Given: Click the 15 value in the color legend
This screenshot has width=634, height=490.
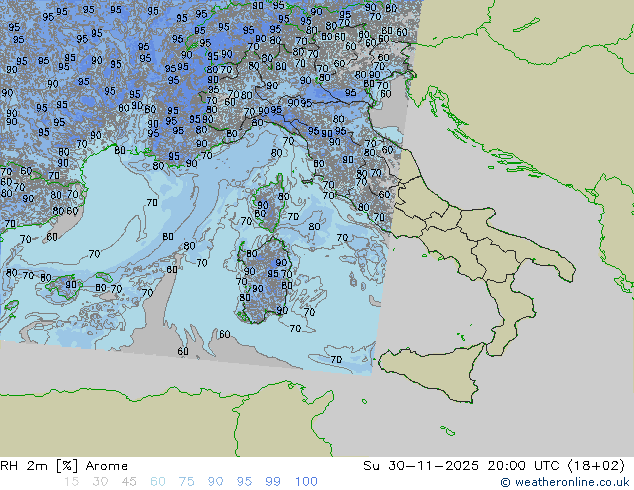Looking at the screenshot, I should (x=72, y=482).
